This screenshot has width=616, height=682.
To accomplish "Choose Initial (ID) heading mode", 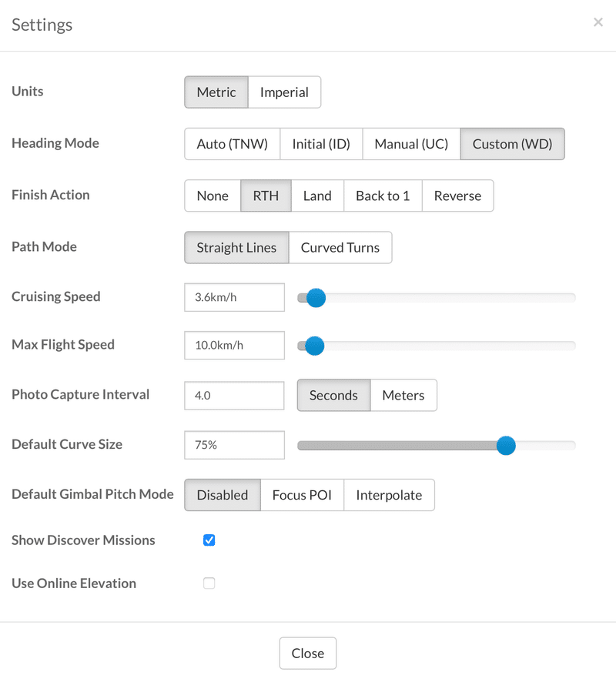I will [321, 144].
